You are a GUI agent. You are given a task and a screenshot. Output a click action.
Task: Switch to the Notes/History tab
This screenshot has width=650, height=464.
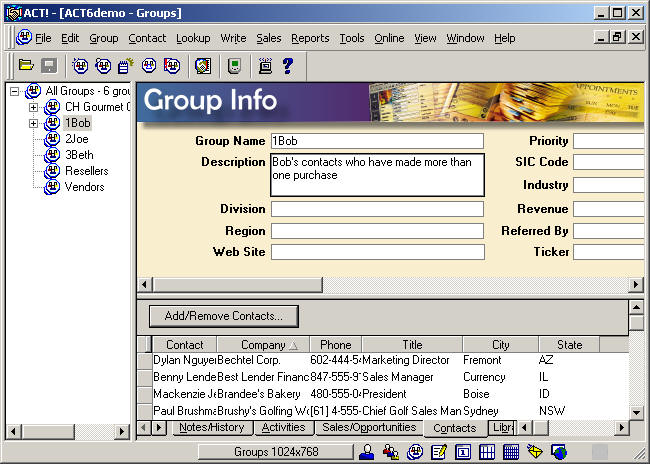211,427
